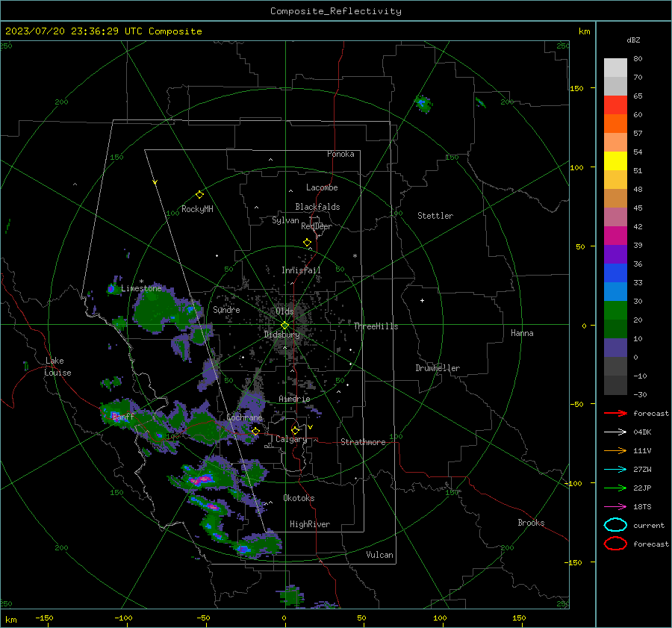The height and width of the screenshot is (628, 672).
Task: Click the Hanna city label
Action: [522, 333]
